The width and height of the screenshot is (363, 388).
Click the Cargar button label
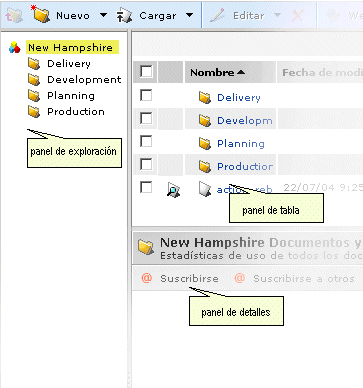point(158,16)
